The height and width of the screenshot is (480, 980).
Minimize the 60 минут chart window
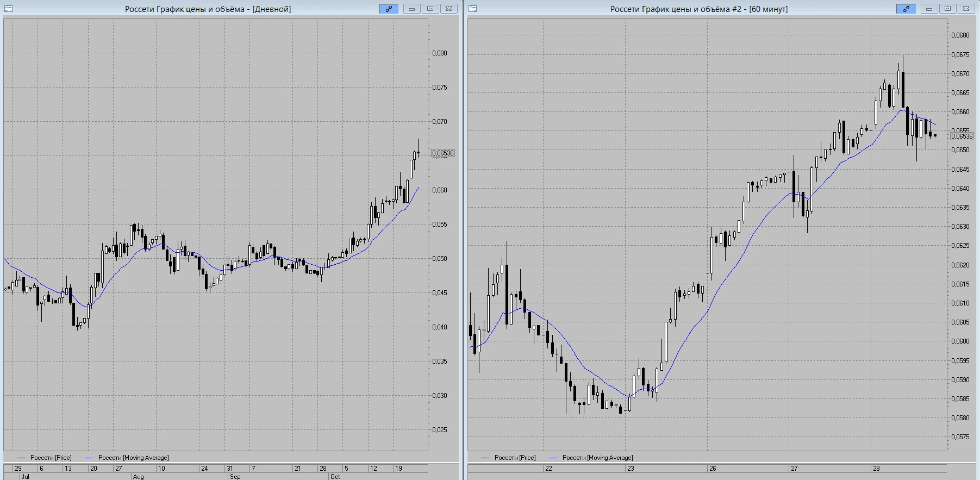(x=929, y=9)
